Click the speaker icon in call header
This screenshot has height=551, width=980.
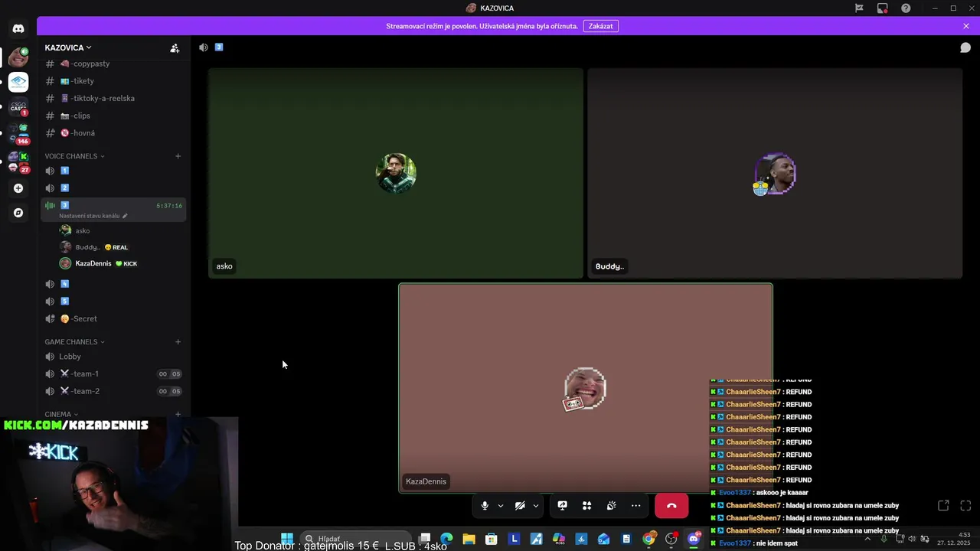(x=203, y=47)
